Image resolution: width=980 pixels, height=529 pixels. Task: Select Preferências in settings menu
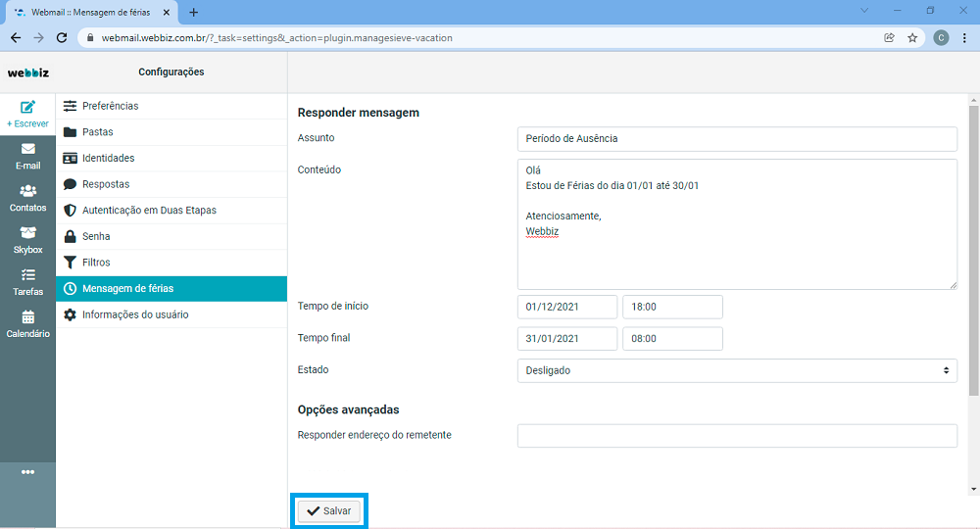point(110,106)
